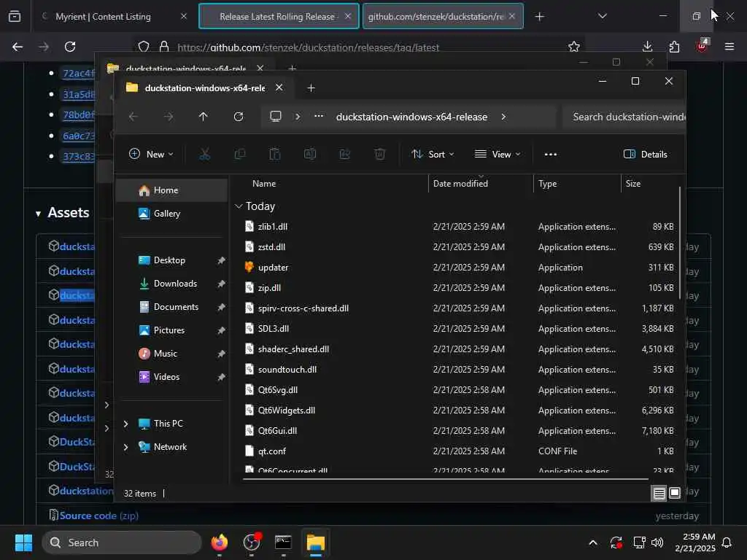This screenshot has height=560, width=747.
Task: Click the Paste clipboard icon in toolbar
Action: (x=275, y=155)
